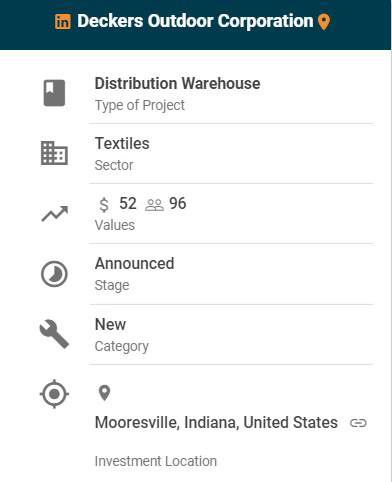Viewport: 392px width, 482px height.
Task: Click the orange map pin in header
Action: click(324, 22)
